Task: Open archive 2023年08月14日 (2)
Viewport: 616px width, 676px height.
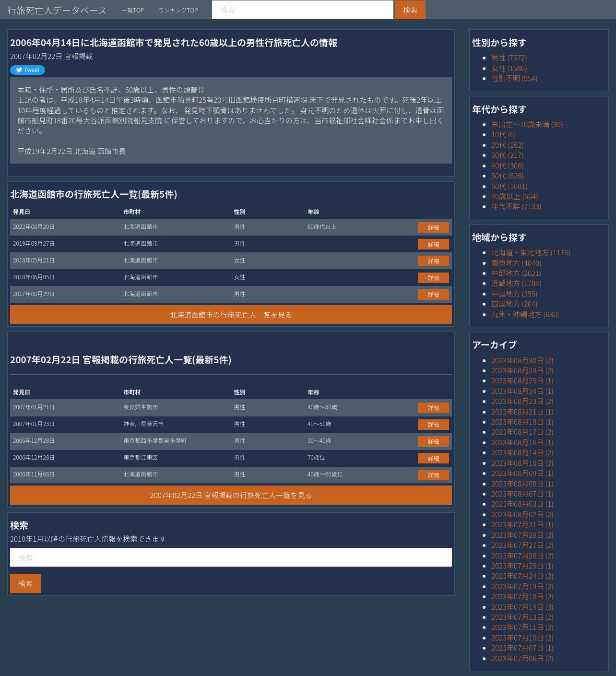Action: click(522, 452)
